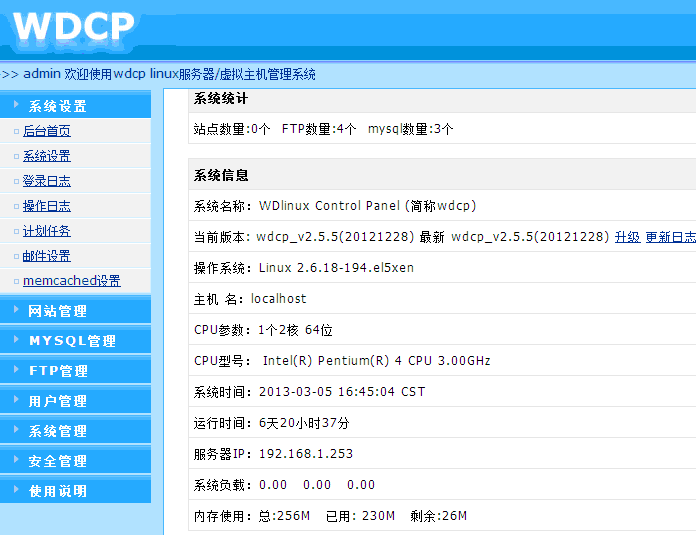696x535 pixels.
Task: Open the 使用说明 menu section
Action: tap(57, 491)
